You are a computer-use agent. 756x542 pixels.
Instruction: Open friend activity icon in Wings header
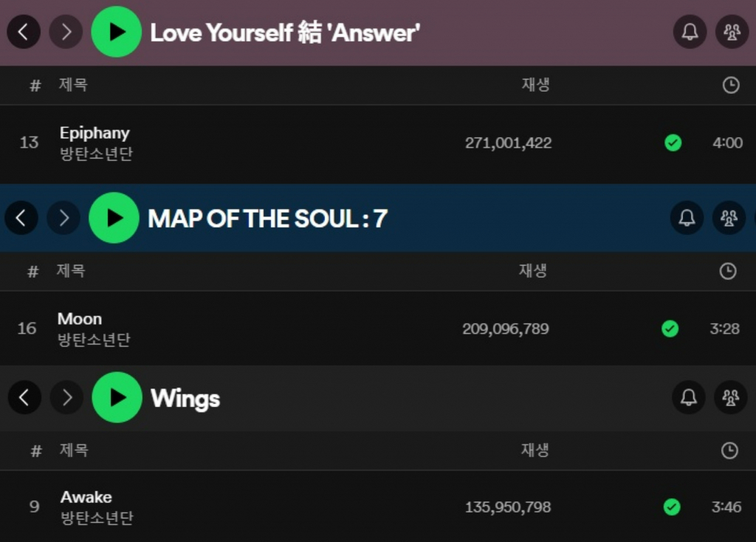pyautogui.click(x=730, y=397)
